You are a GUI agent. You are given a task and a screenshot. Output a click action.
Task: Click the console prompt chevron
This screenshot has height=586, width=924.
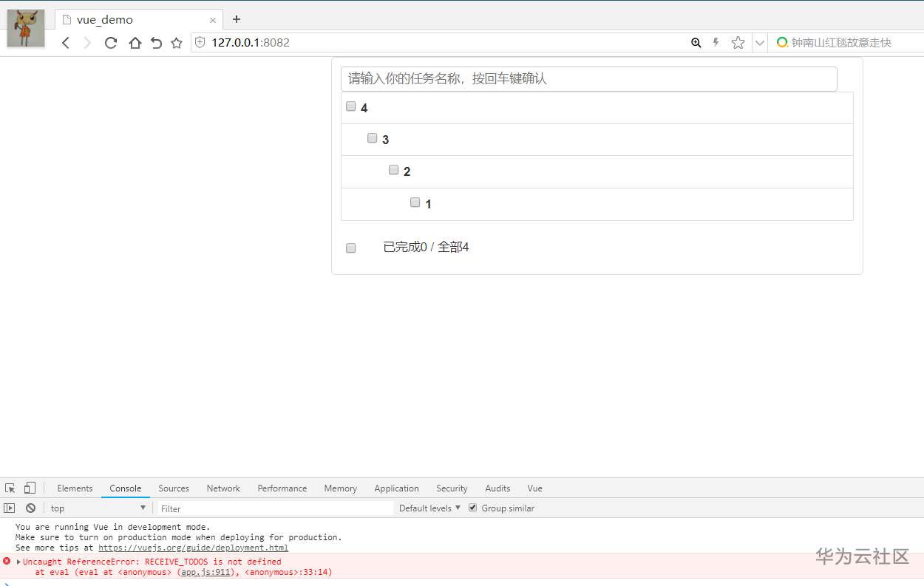pyautogui.click(x=7, y=583)
